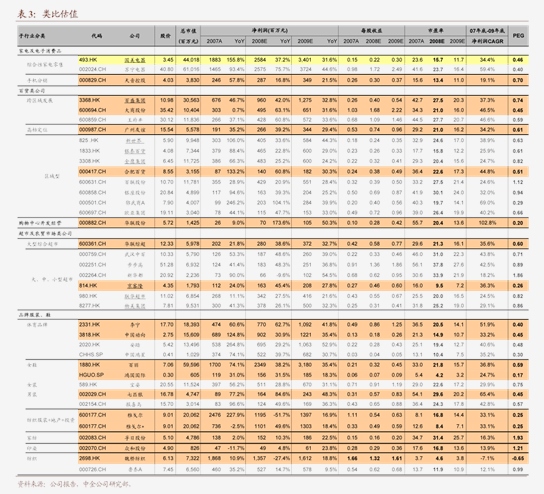Select the YoY value 173.6%
The height and width of the screenshot is (494, 544).
[x=281, y=223]
